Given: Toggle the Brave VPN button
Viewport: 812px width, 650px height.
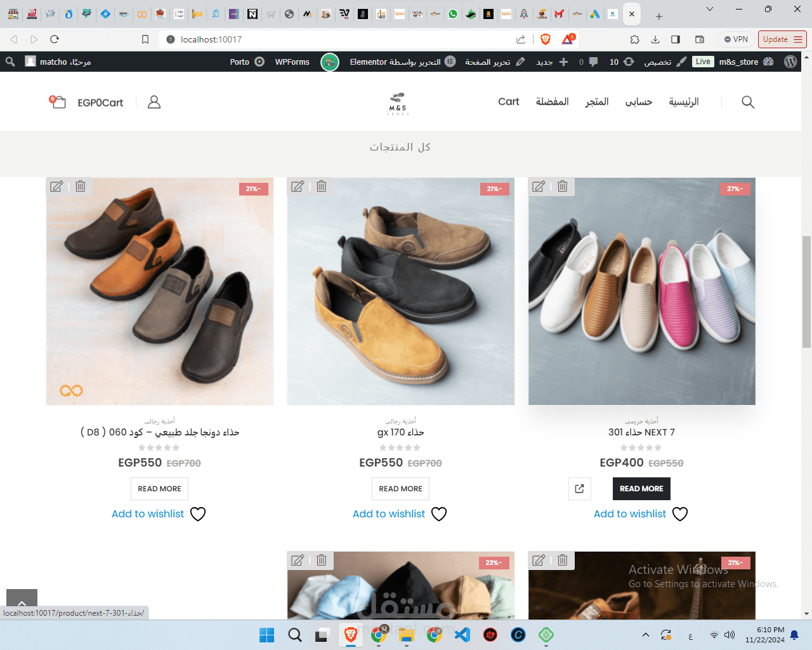Looking at the screenshot, I should point(736,39).
